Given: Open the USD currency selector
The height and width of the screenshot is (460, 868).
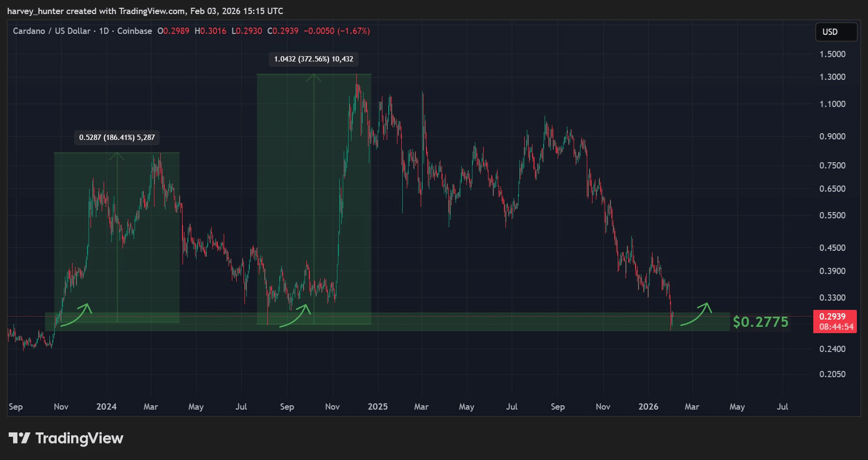Looking at the screenshot, I should tap(836, 32).
